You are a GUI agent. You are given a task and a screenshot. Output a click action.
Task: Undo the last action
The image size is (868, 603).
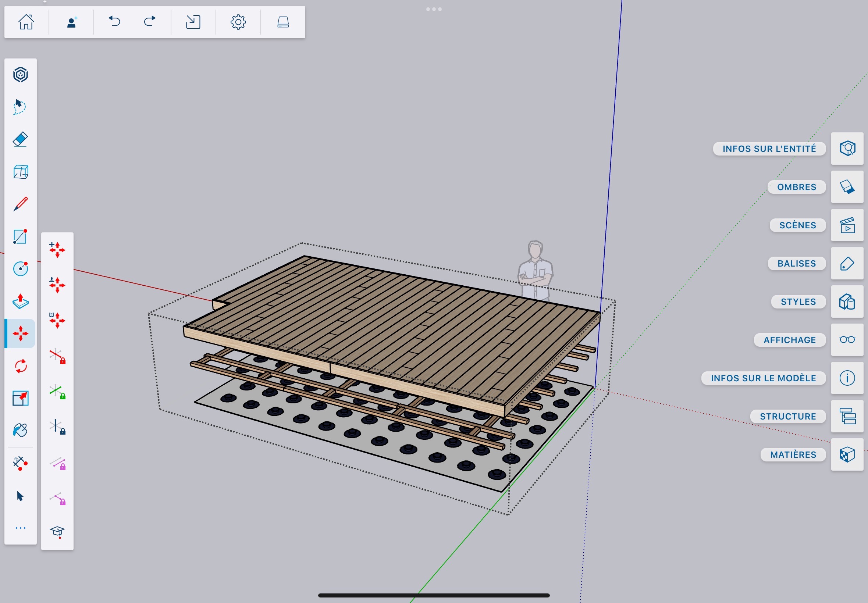114,21
